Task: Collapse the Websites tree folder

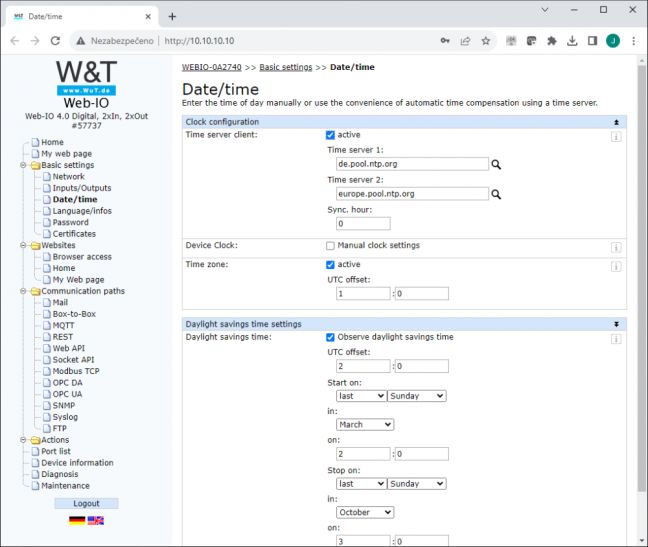Action: coord(24,245)
